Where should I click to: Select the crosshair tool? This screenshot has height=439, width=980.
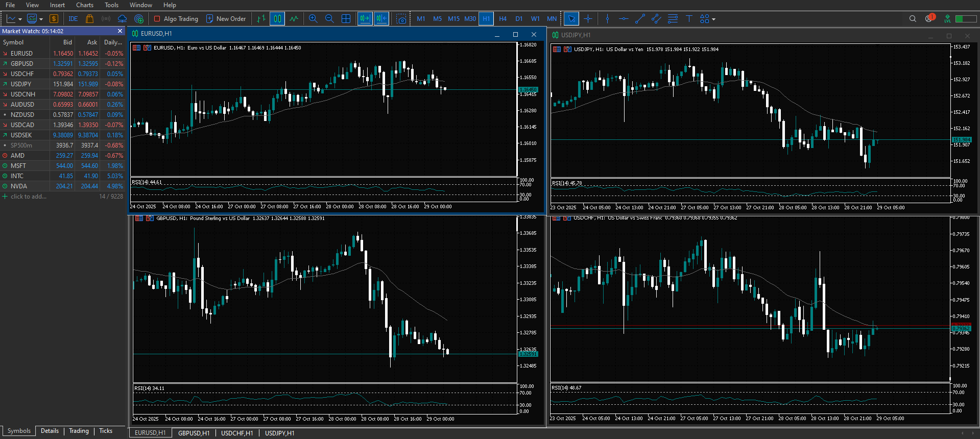pyautogui.click(x=588, y=19)
